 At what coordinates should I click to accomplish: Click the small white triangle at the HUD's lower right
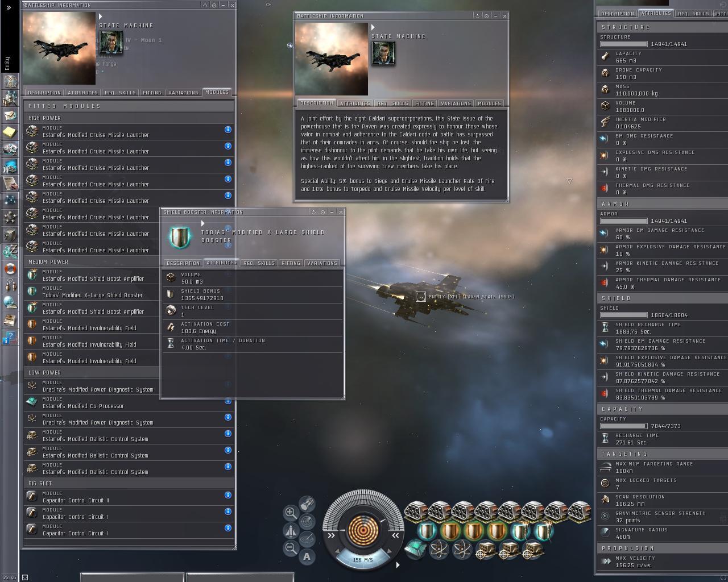coord(398,565)
